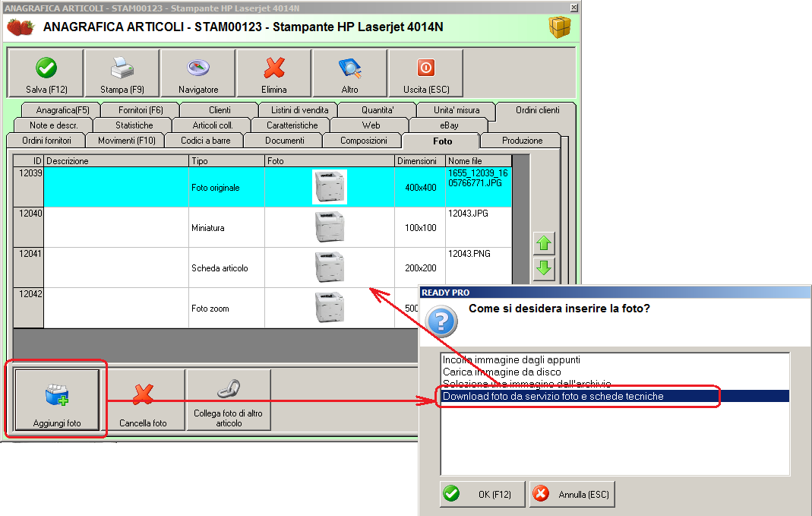The height and width of the screenshot is (516, 812).
Task: Switch to Caratteristiche tab
Action: click(292, 125)
